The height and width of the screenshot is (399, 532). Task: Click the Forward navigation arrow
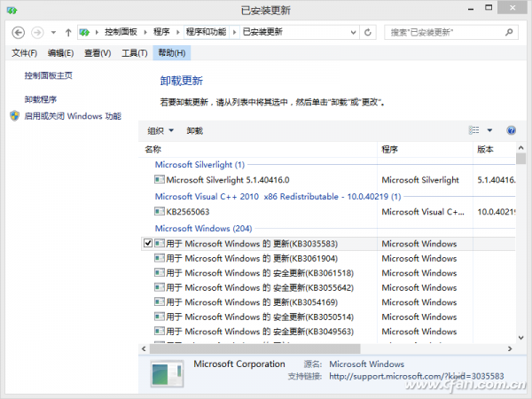click(x=37, y=33)
